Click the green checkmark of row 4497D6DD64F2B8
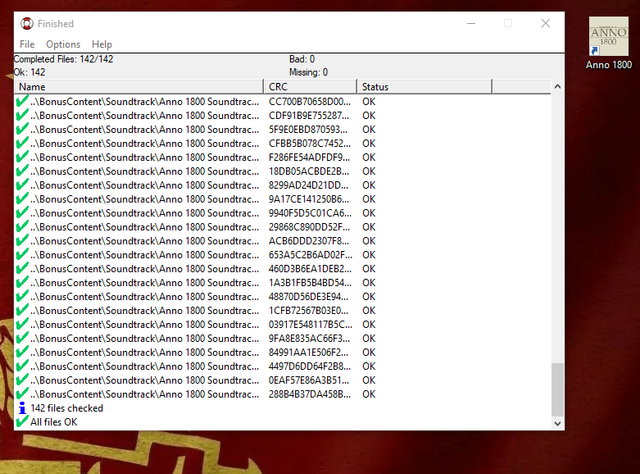640x474 pixels. [x=22, y=365]
